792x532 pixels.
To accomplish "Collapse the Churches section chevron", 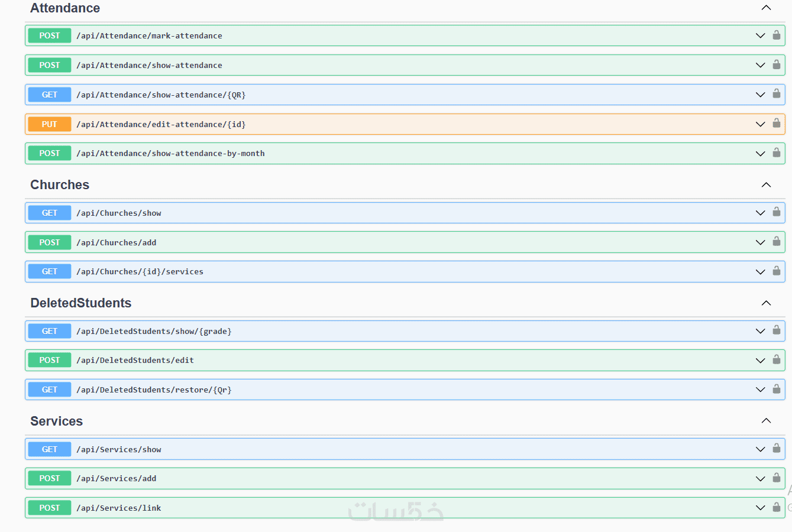I will pyautogui.click(x=766, y=185).
